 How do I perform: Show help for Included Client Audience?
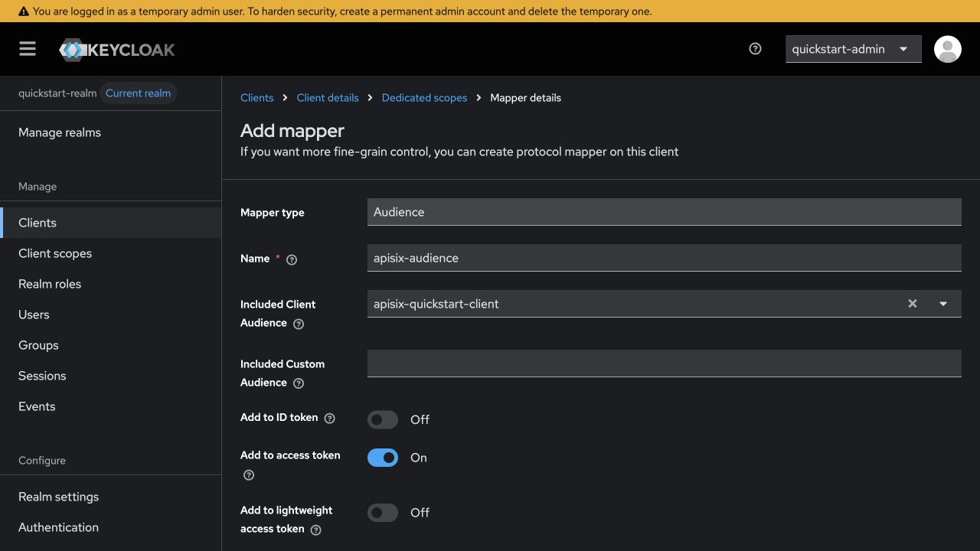[x=299, y=324]
